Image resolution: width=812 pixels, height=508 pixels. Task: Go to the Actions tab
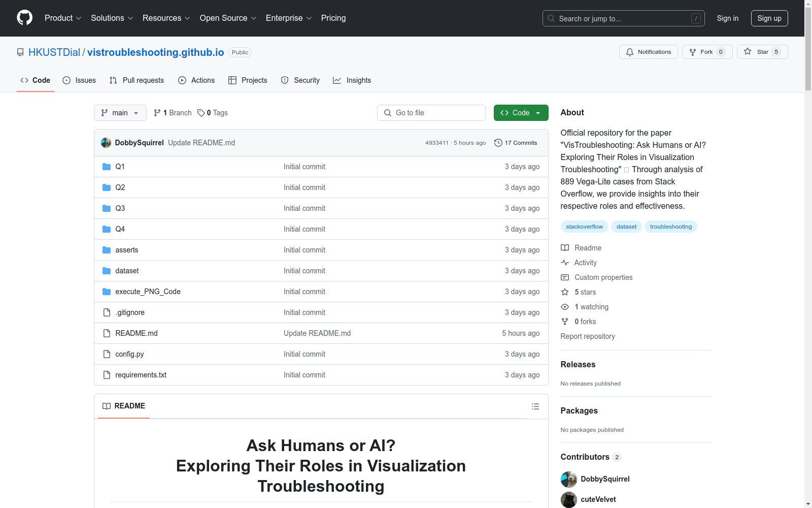coord(196,80)
